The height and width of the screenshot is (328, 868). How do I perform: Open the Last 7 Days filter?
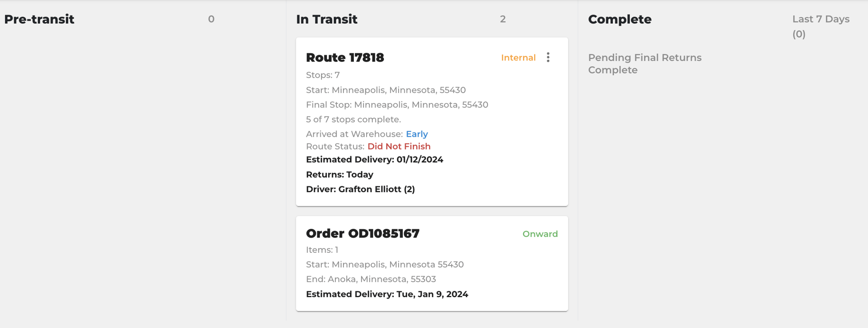[x=819, y=19]
